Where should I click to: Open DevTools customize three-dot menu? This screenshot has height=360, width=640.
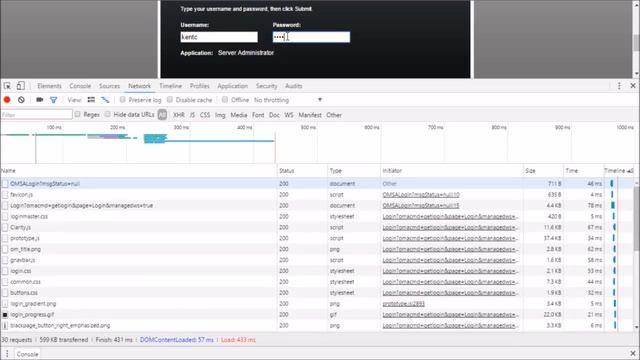[x=619, y=86]
